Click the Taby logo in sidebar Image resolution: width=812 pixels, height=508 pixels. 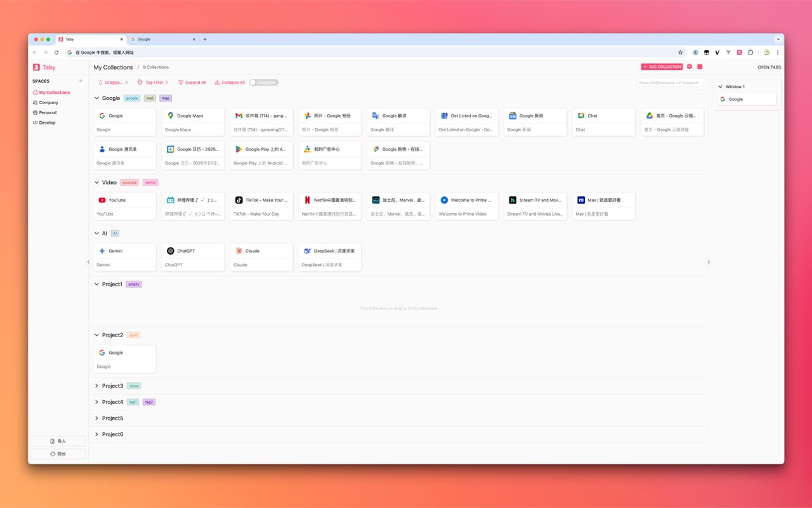pyautogui.click(x=44, y=67)
